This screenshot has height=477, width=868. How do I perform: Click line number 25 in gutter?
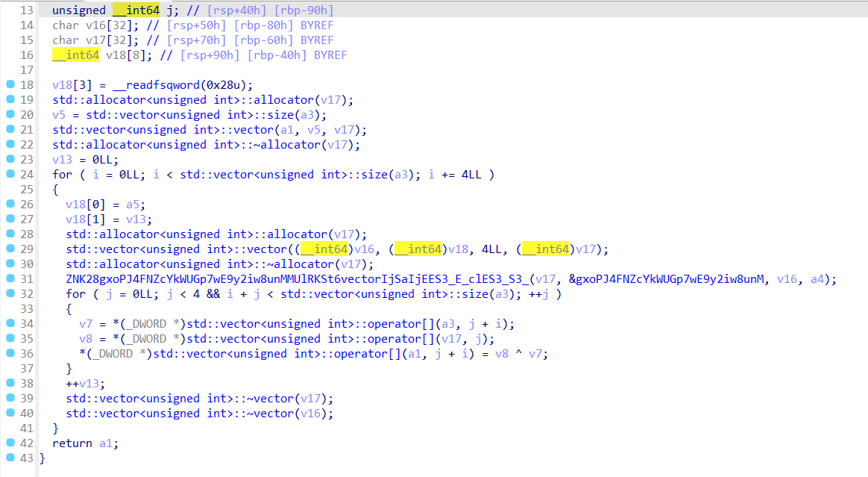click(x=27, y=190)
